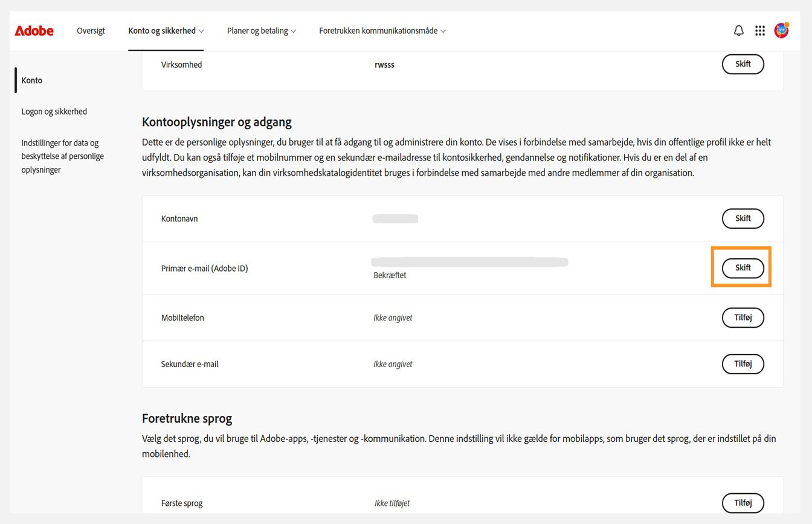Click the Kontooplysninger og adgang heading

coord(217,122)
